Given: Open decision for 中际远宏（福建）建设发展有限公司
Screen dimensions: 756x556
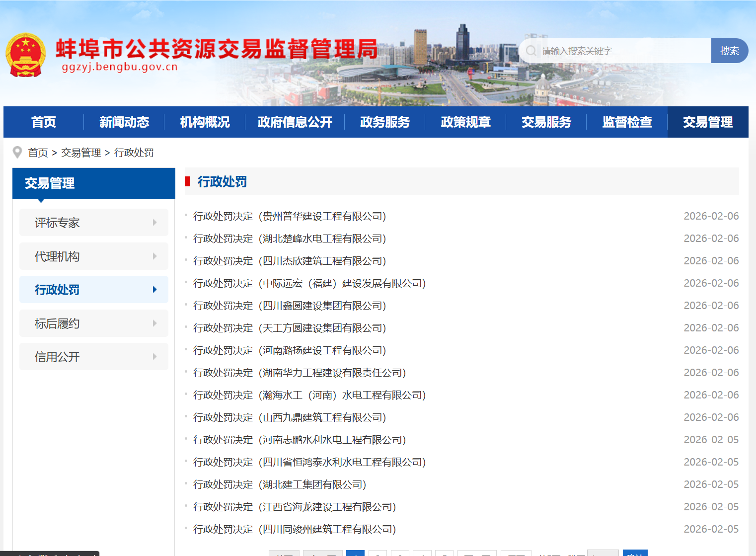Looking at the screenshot, I should click(x=309, y=283).
